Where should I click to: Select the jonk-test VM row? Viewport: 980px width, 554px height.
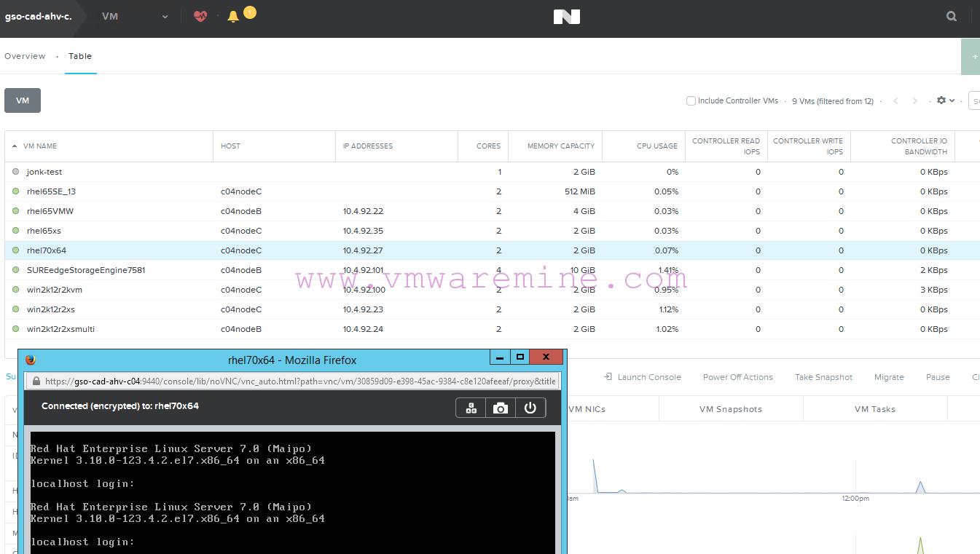tap(492, 172)
